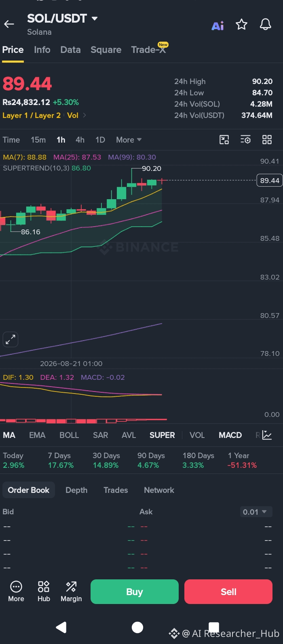The width and height of the screenshot is (283, 644).
Task: Tap the Rs24,832.12 converted price
Action: tap(26, 102)
